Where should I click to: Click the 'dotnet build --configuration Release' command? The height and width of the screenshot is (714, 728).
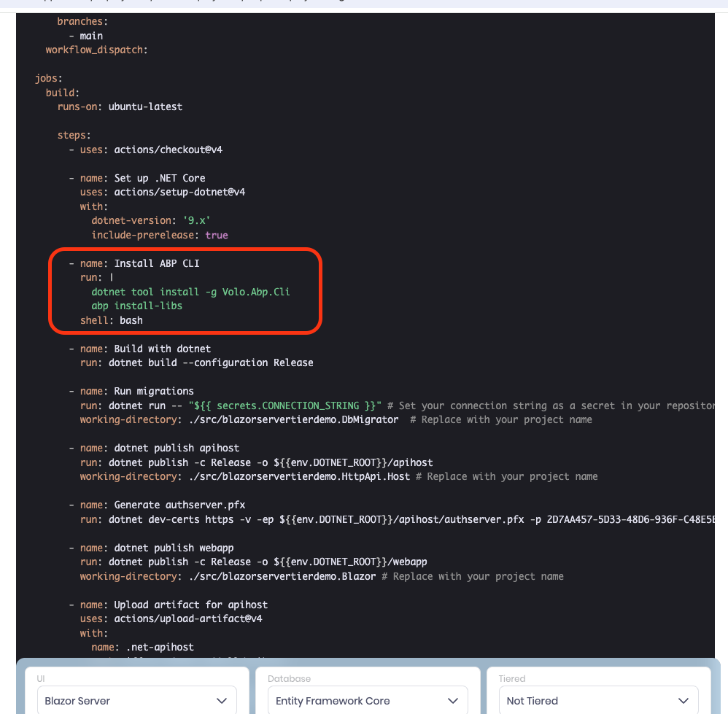click(x=211, y=362)
